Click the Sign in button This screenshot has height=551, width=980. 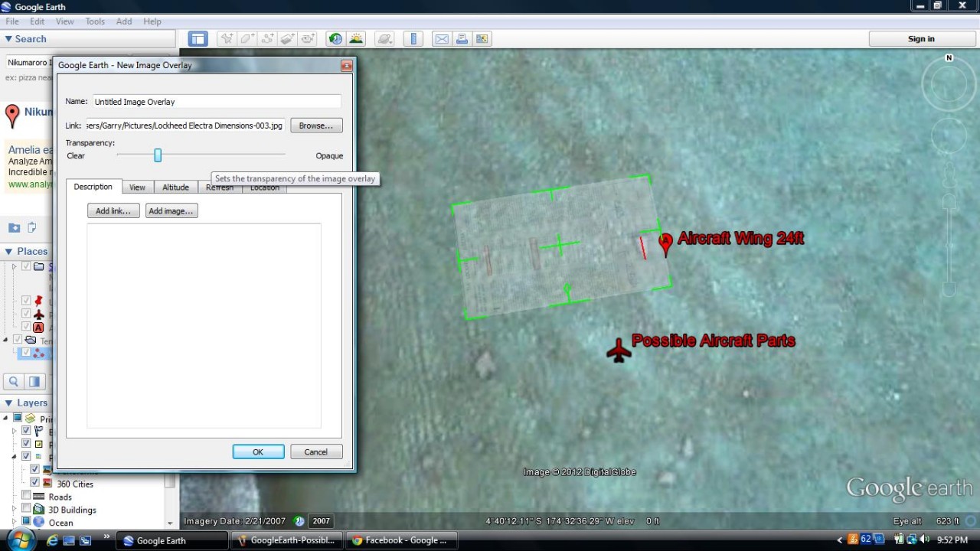click(x=921, y=39)
